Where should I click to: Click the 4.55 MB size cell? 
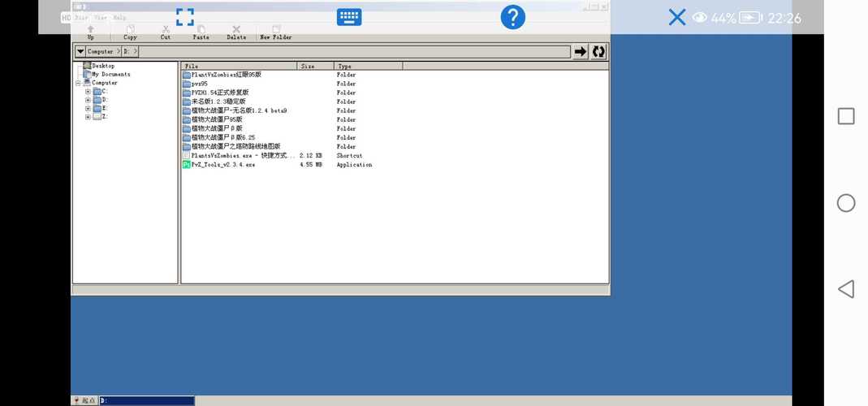pyautogui.click(x=310, y=165)
